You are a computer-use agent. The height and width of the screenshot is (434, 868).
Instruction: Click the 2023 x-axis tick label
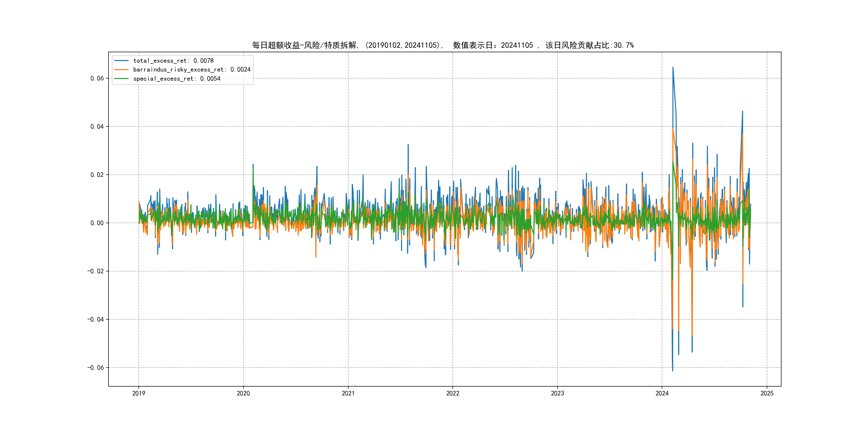point(557,393)
